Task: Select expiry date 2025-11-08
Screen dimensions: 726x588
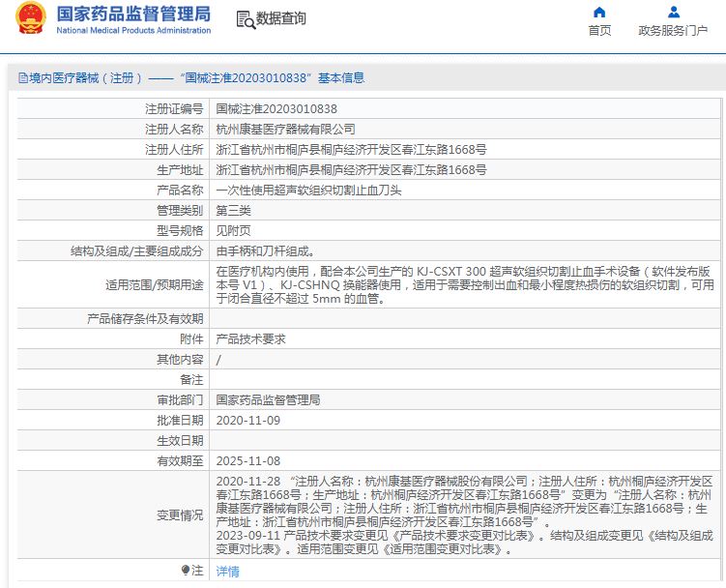Action: click(x=248, y=461)
